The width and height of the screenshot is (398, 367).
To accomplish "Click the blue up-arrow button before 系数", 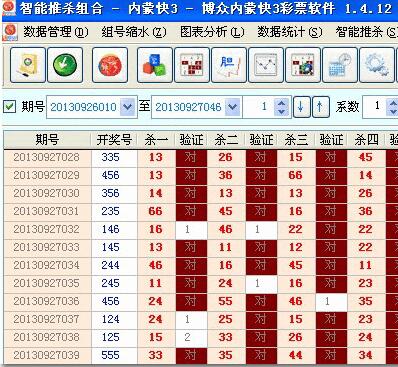I will [x=320, y=107].
